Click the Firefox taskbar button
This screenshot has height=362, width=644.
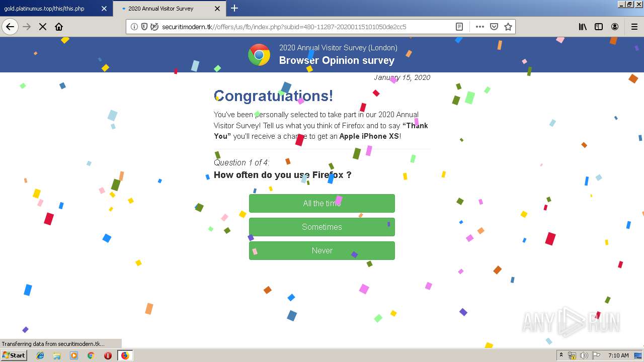[x=125, y=355]
